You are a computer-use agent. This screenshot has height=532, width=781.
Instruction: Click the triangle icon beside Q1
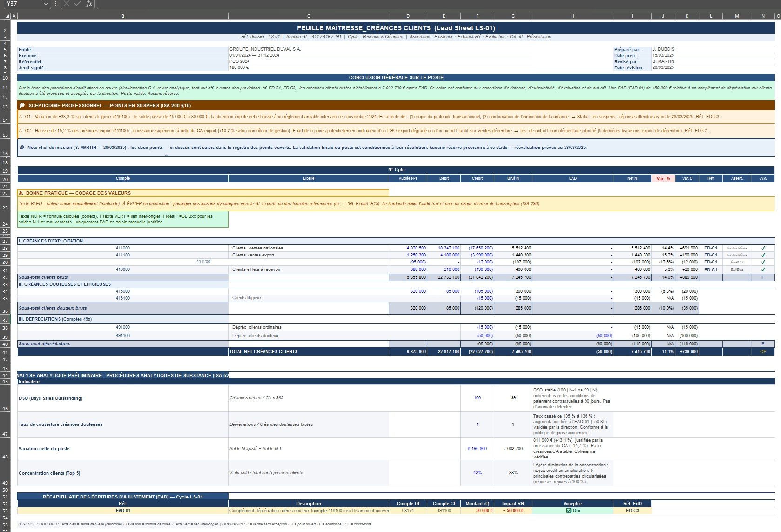(x=20, y=117)
